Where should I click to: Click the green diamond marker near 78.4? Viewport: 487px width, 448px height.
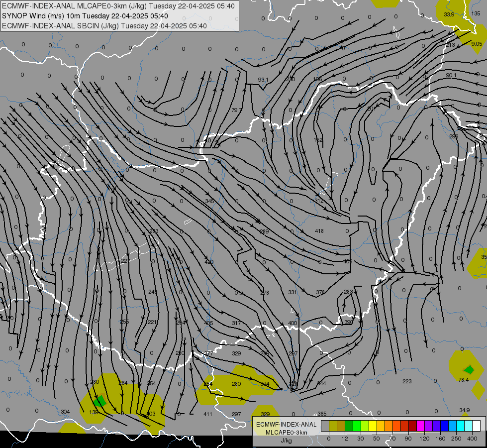469,370
